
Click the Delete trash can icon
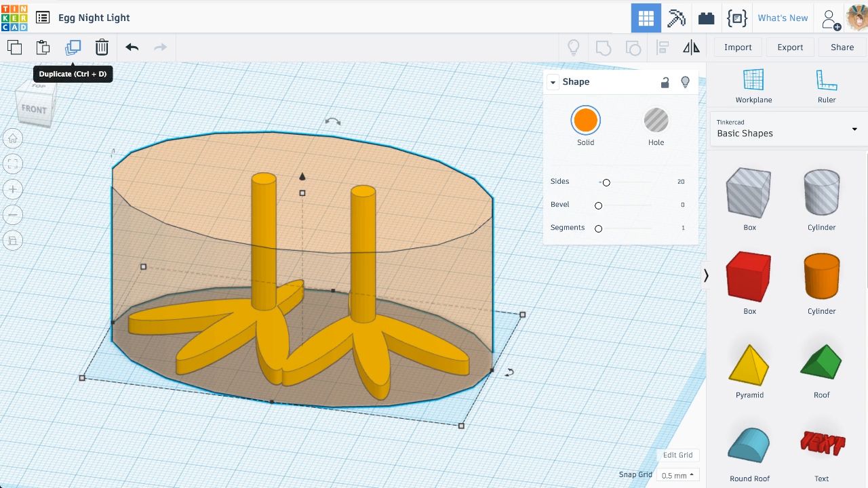(102, 47)
